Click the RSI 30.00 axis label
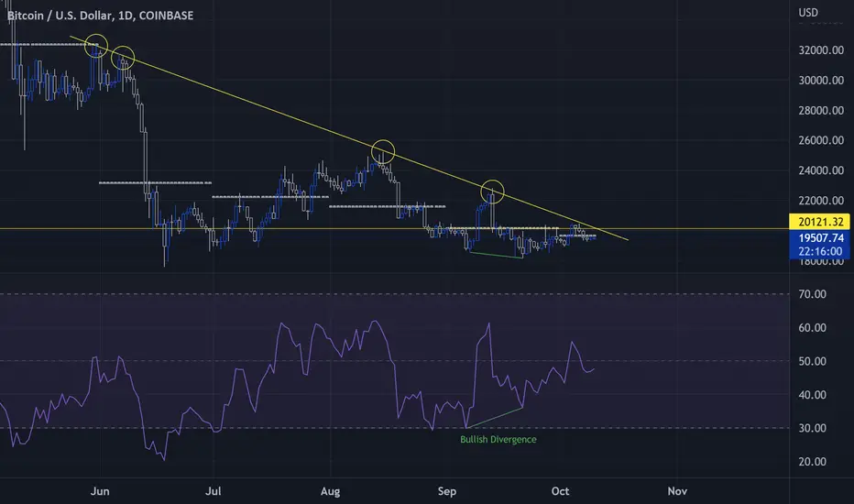Screen dimensions: 854x504 tap(812, 428)
